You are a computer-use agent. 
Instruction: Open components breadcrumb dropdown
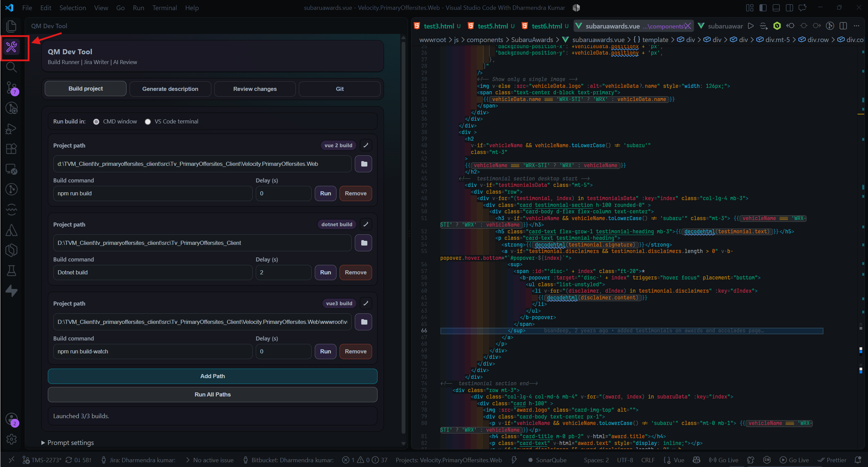485,40
